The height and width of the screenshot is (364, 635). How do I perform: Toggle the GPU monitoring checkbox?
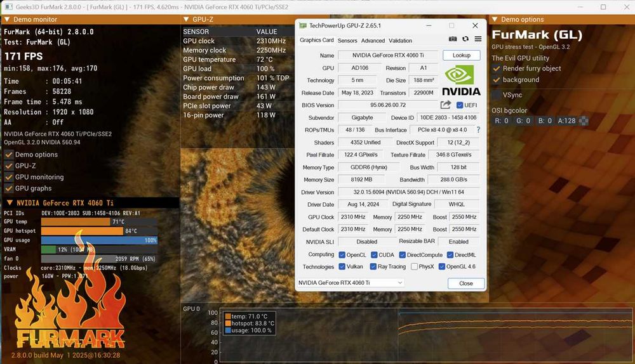[x=8, y=177]
